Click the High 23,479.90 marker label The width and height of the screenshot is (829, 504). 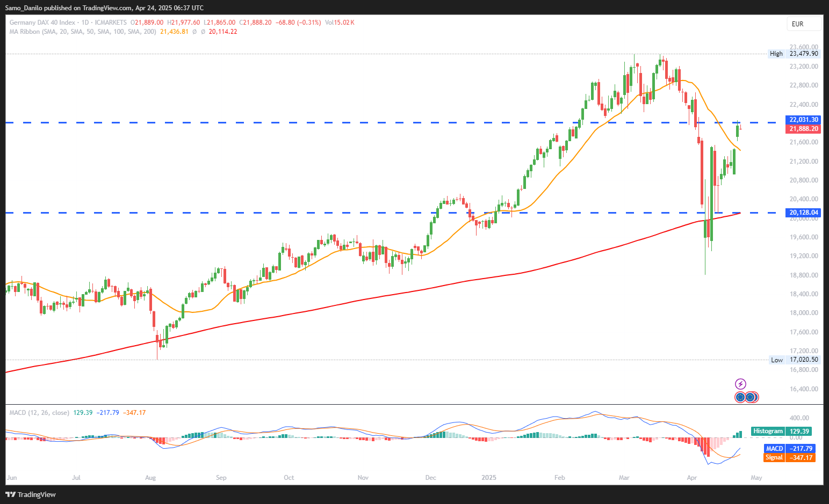point(794,54)
